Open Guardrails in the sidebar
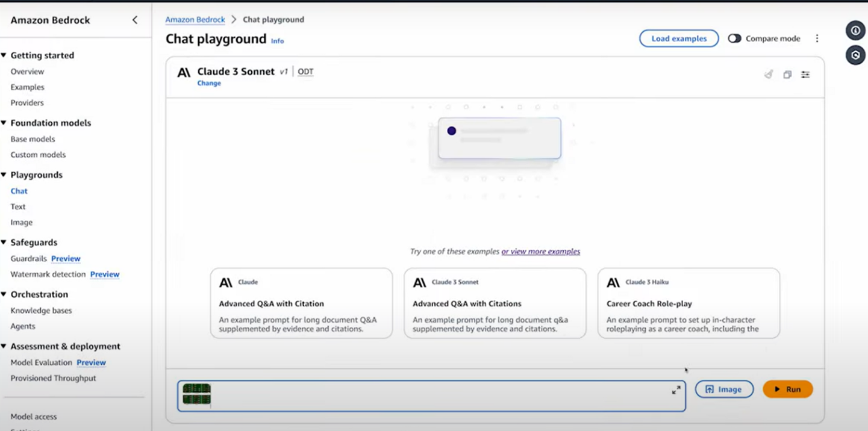Screen dimensions: 868x431 click(28, 259)
